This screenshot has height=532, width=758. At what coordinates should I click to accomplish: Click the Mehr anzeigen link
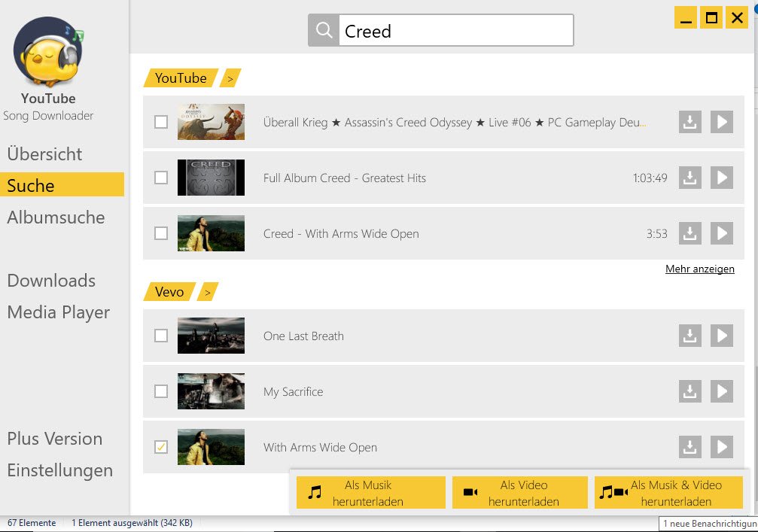[x=699, y=269]
